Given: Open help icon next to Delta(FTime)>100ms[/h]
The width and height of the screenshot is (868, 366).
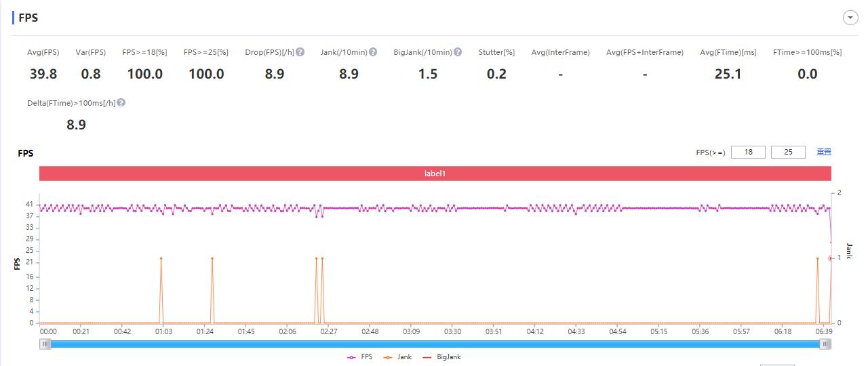Looking at the screenshot, I should click(x=121, y=103).
